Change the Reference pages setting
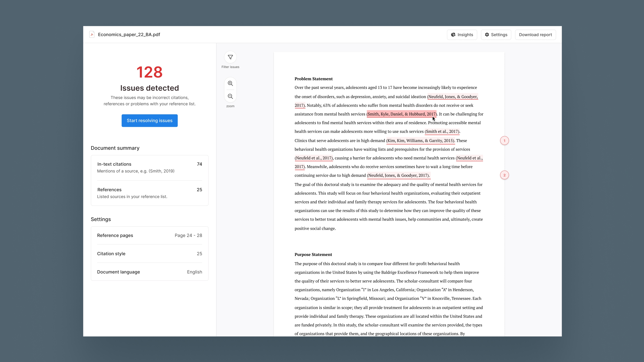The height and width of the screenshot is (362, 644). (149, 235)
